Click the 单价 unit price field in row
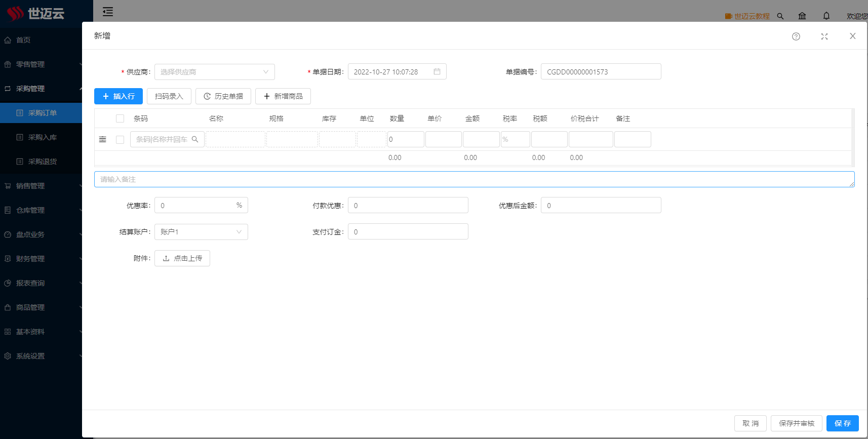868x439 pixels. click(444, 139)
